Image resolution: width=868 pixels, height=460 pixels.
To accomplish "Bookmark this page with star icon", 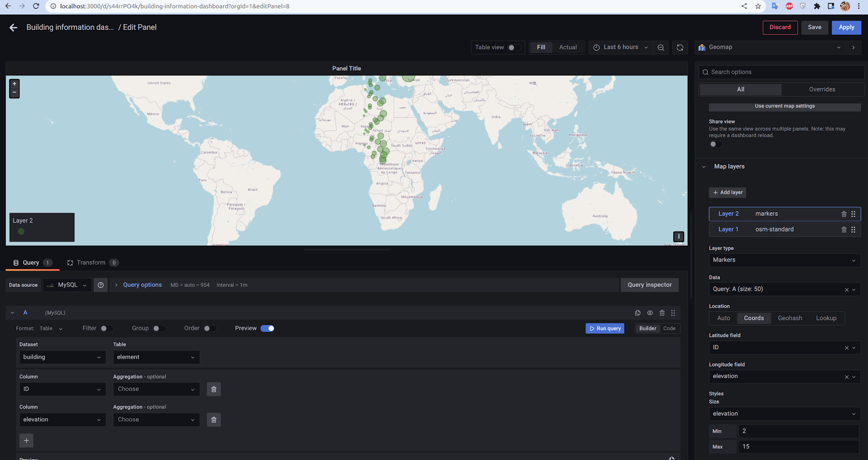I will coord(758,6).
